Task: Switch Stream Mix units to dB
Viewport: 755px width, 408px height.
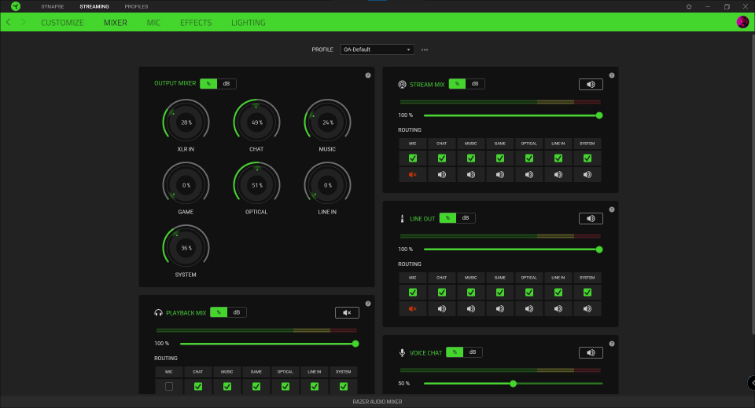Action: pos(475,84)
